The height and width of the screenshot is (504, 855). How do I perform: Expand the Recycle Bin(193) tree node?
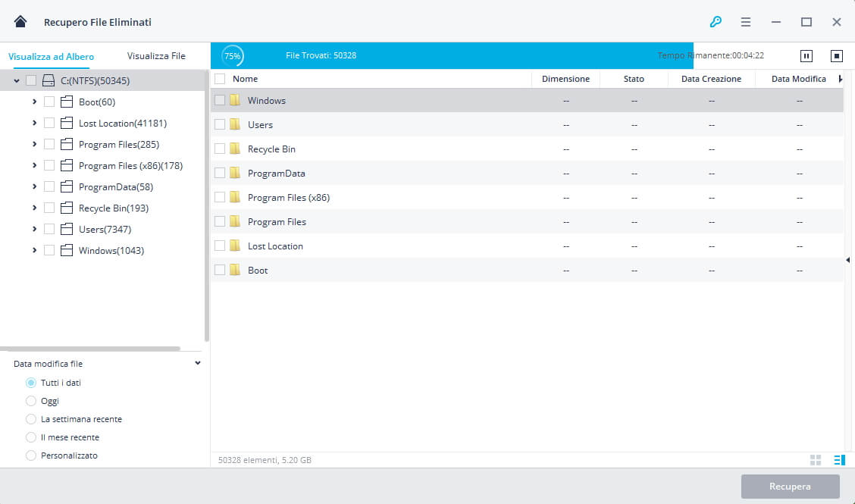point(34,208)
